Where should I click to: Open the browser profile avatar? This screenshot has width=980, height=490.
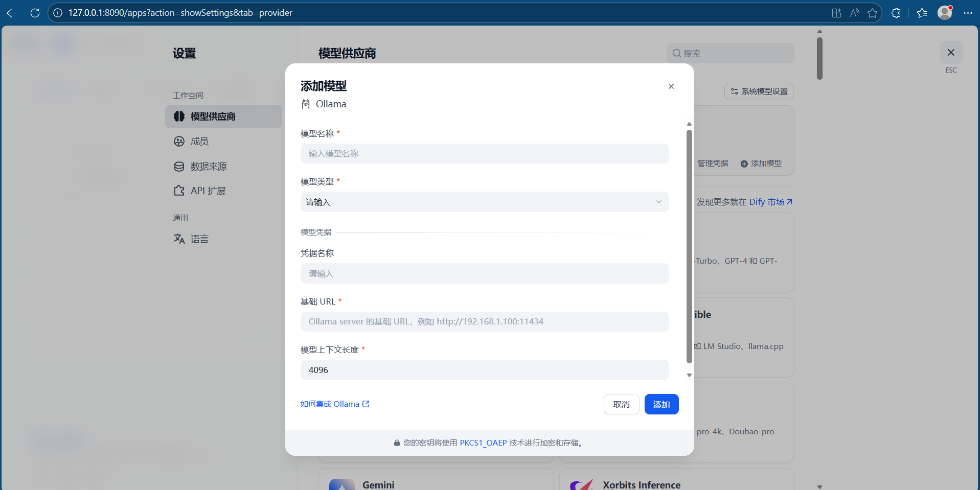[x=945, y=13]
